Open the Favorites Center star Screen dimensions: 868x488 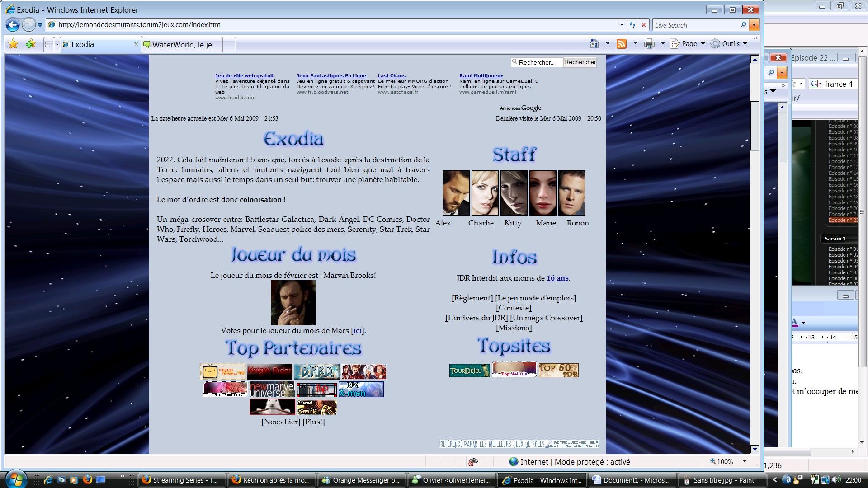13,44
